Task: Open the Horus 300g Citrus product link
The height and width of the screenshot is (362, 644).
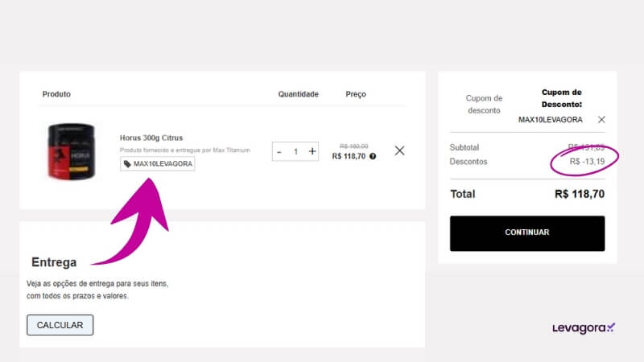Action: [151, 138]
